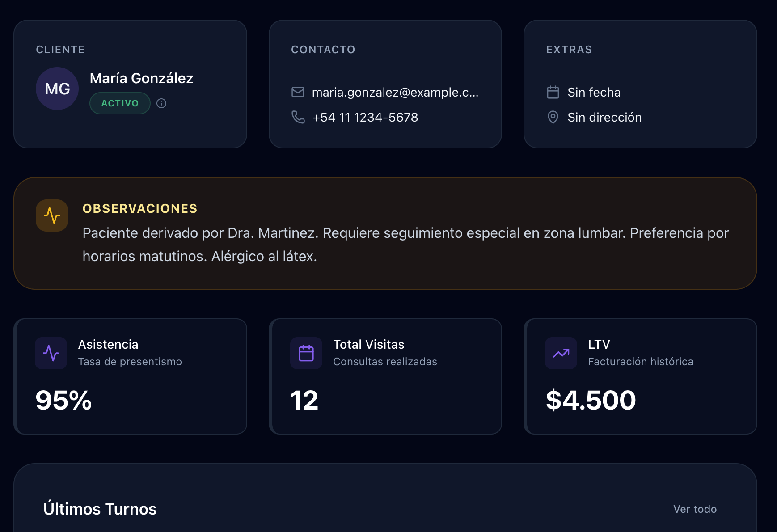Click the $4.500 LTV amount
777x532 pixels.
point(591,400)
